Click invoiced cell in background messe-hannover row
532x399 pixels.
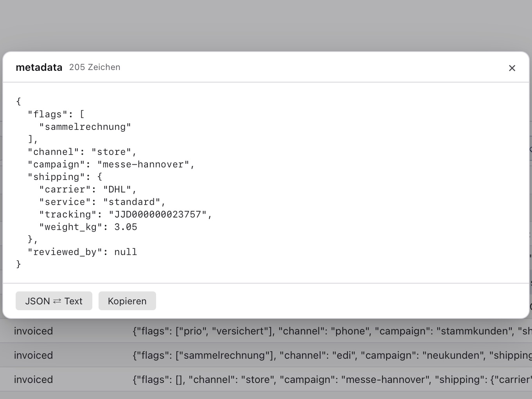(x=34, y=379)
